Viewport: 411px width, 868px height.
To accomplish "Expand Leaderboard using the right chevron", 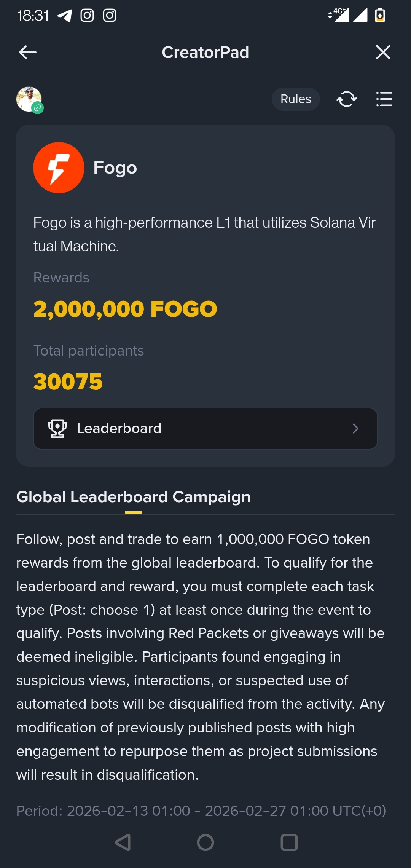I will [355, 429].
